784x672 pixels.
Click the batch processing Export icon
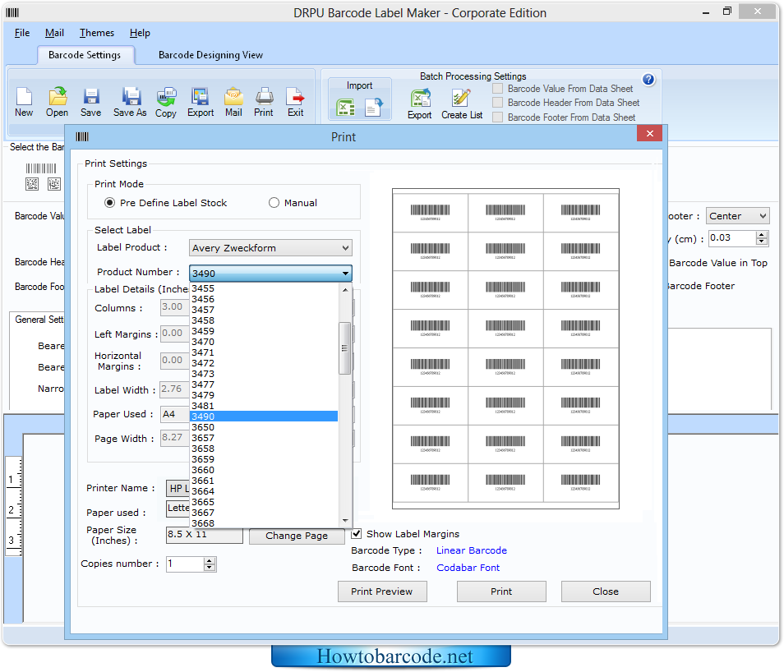419,104
